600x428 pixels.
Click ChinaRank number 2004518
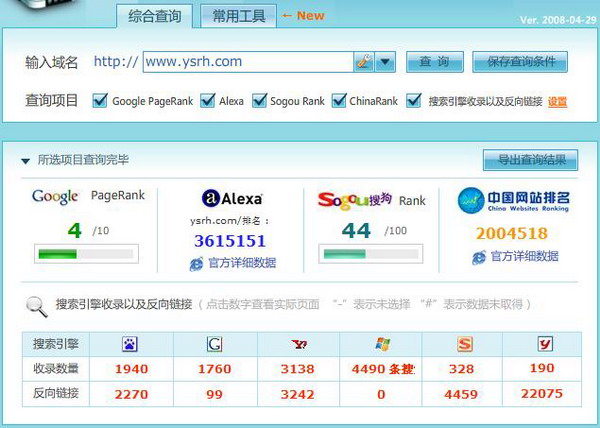pos(512,233)
